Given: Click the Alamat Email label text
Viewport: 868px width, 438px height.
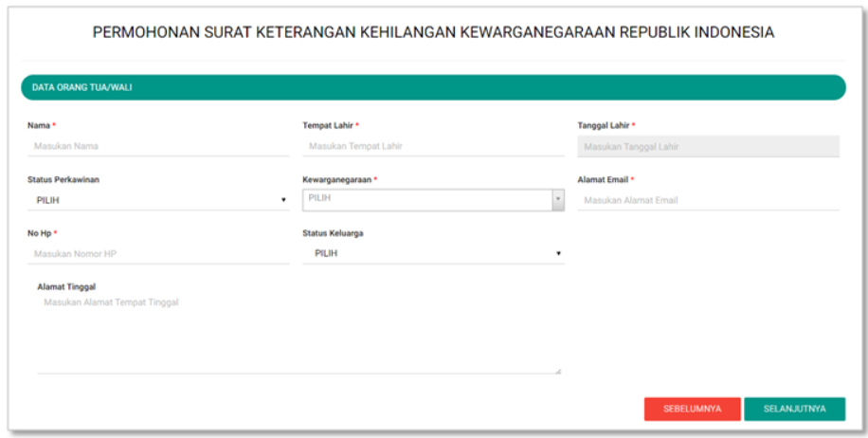Looking at the screenshot, I should point(603,179).
